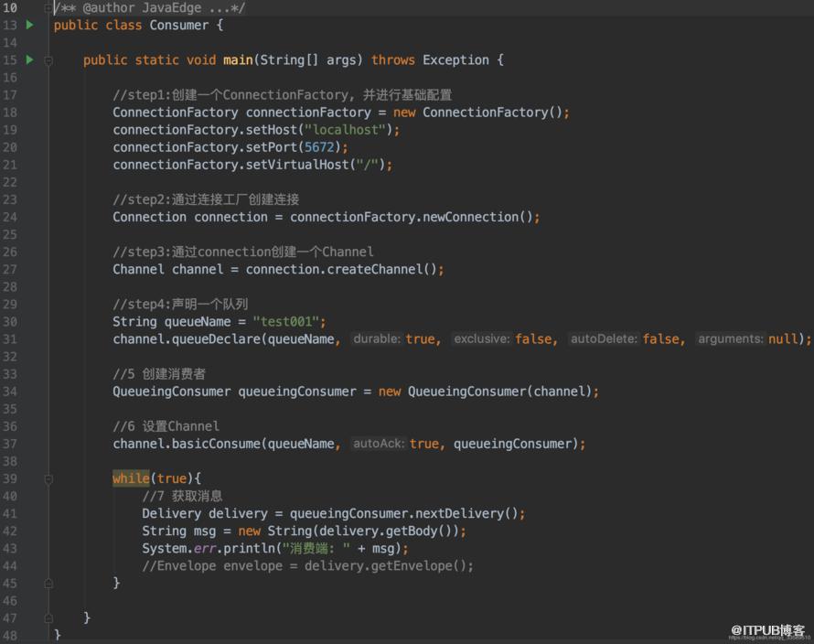
Task: Click the //step2 comment line
Action: pos(206,199)
